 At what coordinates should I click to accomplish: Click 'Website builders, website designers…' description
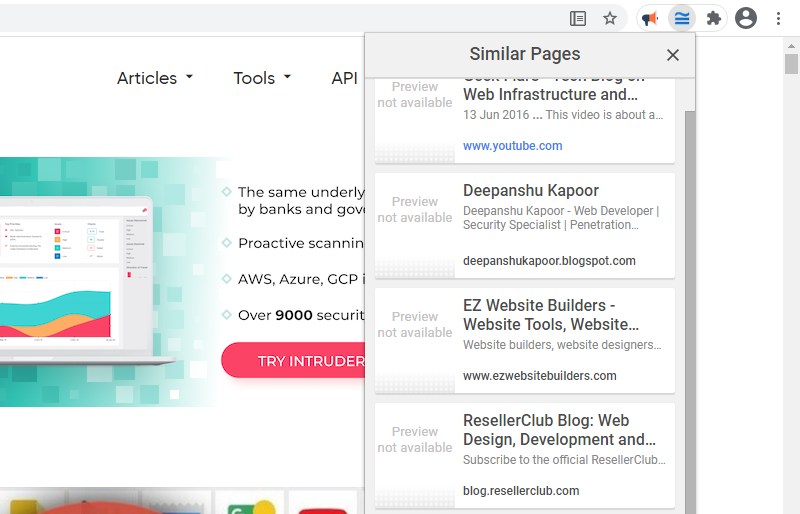pos(562,345)
